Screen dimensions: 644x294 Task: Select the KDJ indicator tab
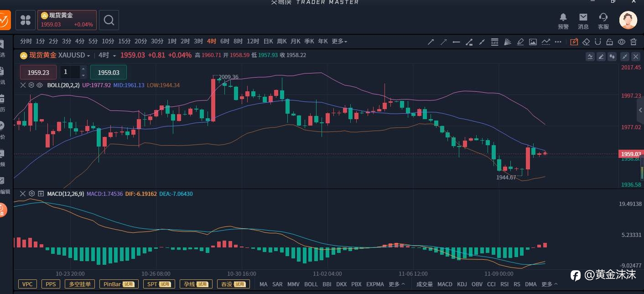point(462,284)
